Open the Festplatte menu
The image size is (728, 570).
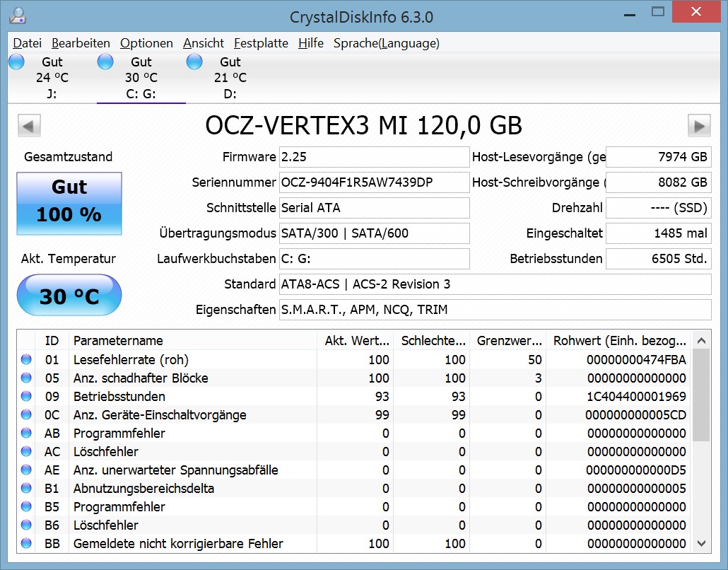coord(261,43)
